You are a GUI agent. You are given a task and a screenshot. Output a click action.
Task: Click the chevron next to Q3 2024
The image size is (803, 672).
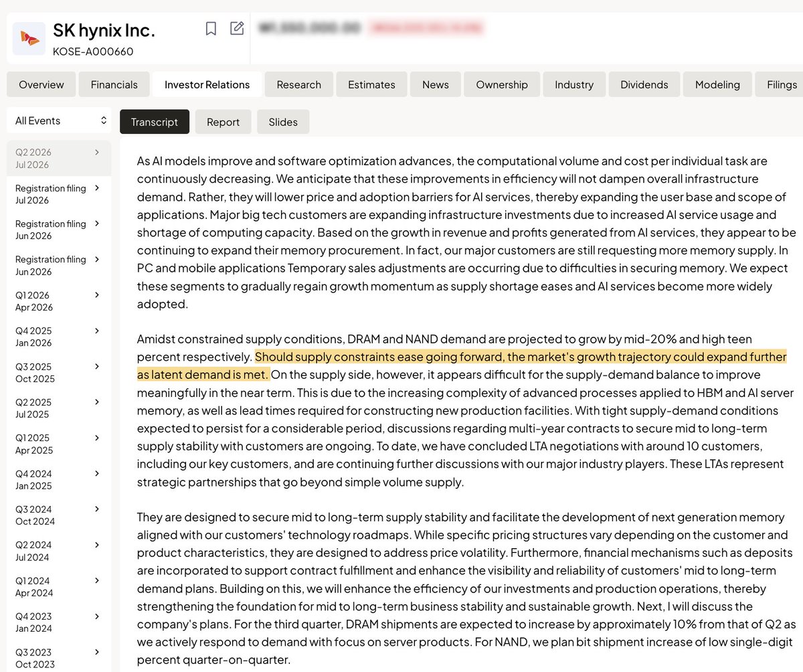97,509
